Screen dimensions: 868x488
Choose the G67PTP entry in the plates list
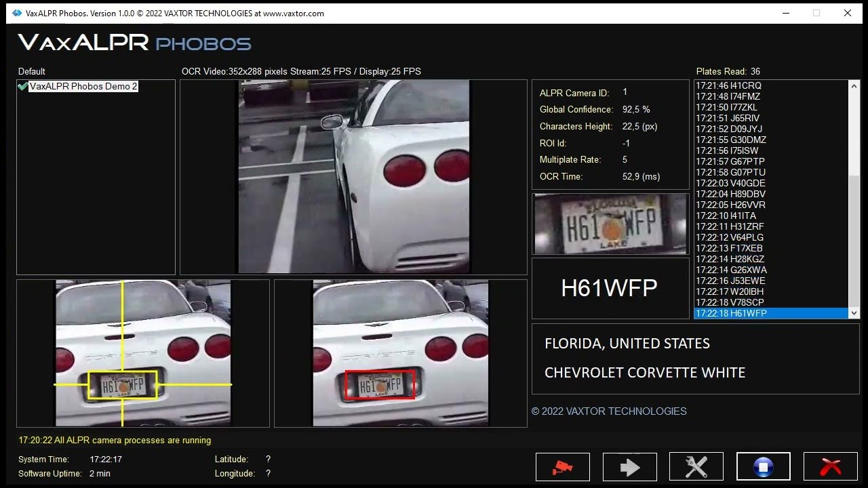click(771, 161)
